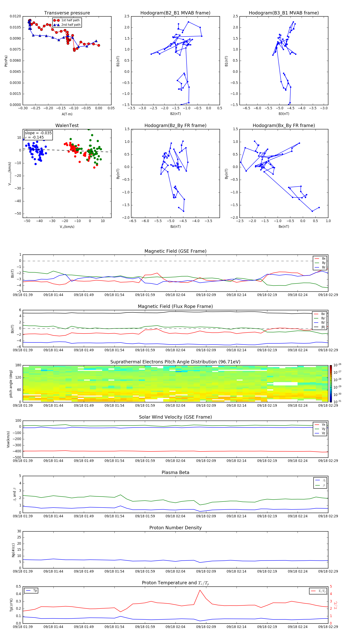Select By entry in GSE magnetic field legend
The width and height of the screenshot is (351, 644).
tap(320, 263)
